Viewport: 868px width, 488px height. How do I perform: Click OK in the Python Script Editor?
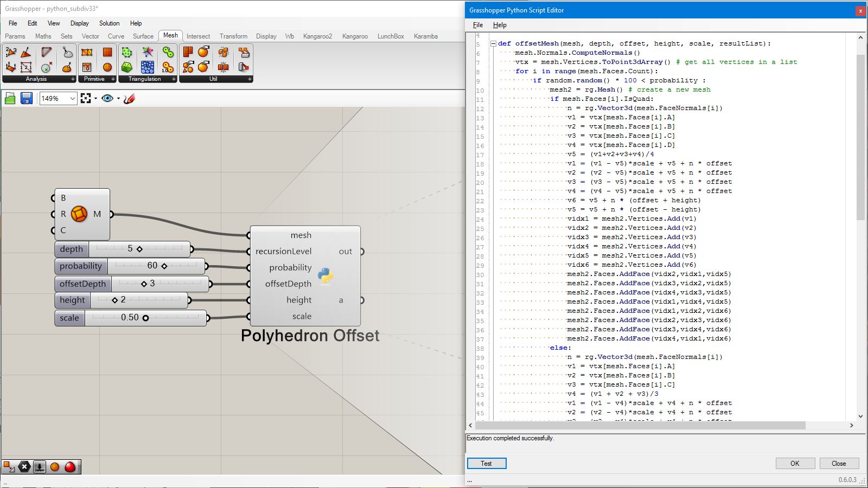pyautogui.click(x=795, y=463)
